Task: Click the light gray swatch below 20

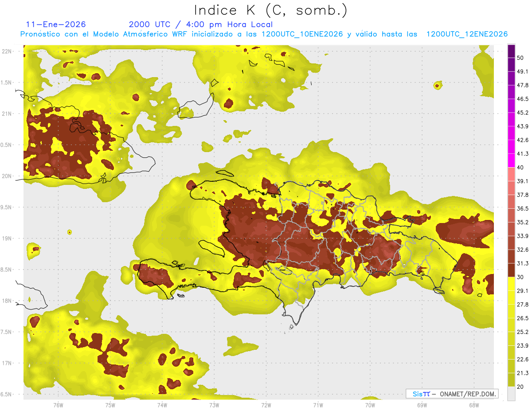Action: [x=511, y=394]
